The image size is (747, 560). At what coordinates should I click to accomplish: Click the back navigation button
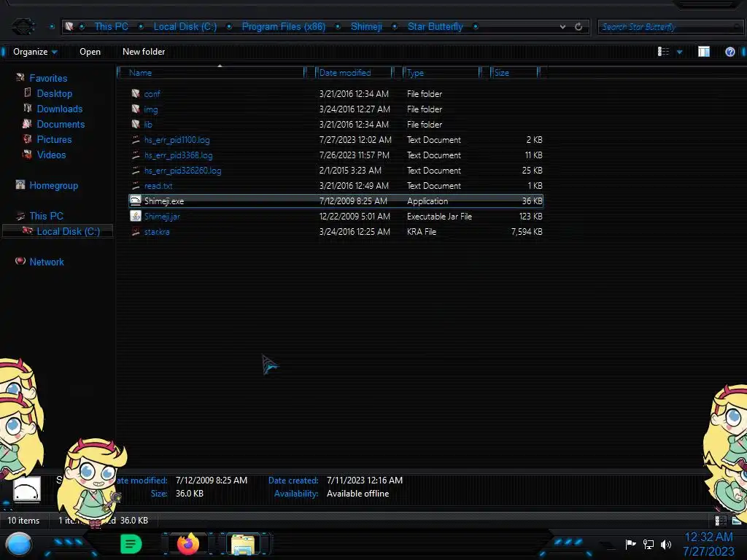(x=23, y=26)
